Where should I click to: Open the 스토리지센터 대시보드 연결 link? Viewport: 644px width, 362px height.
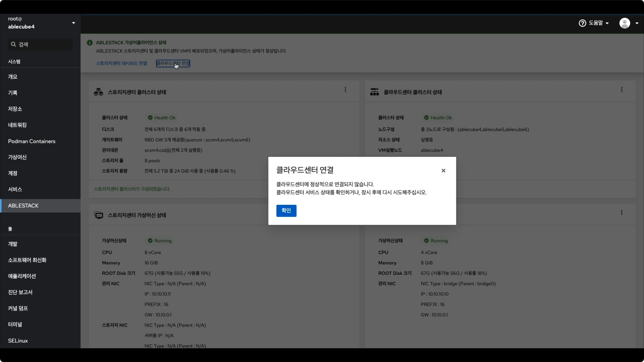point(122,63)
